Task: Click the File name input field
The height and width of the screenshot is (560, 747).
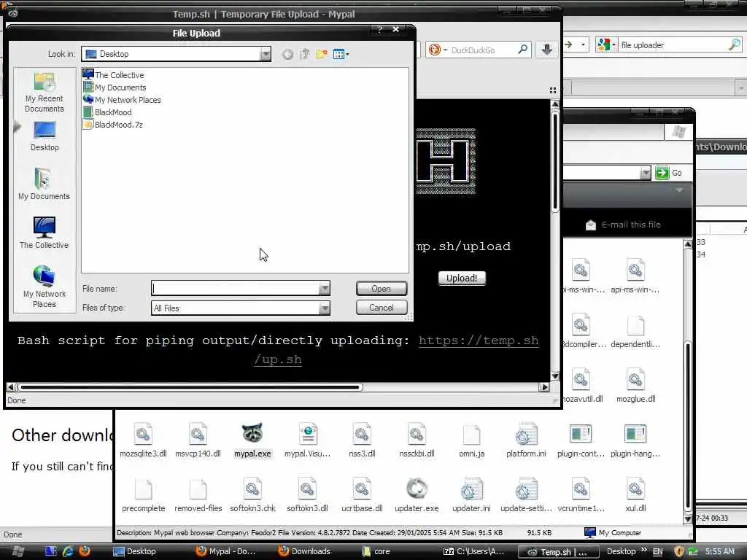Action: coord(236,288)
